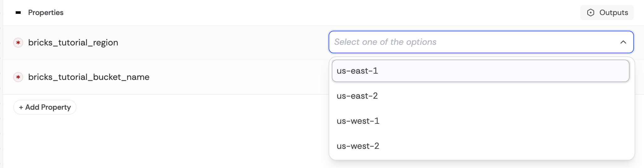
Task: Collapse the Properties section minus icon
Action: (18, 13)
